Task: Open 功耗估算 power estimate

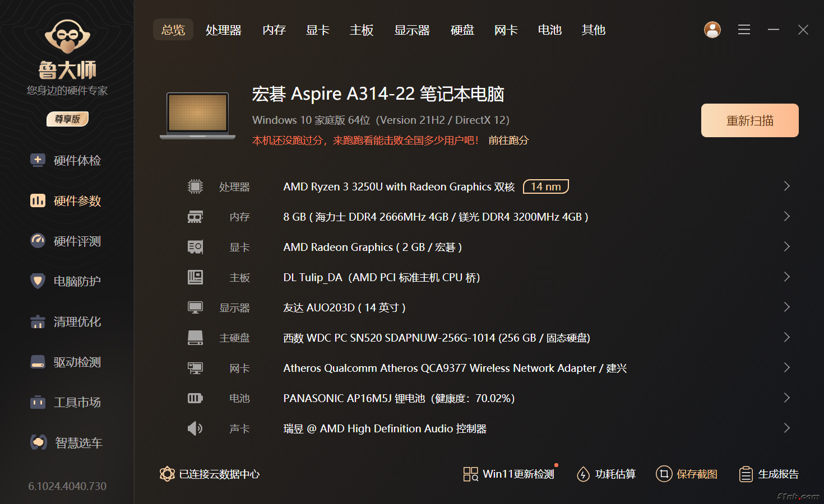Action: [x=606, y=474]
